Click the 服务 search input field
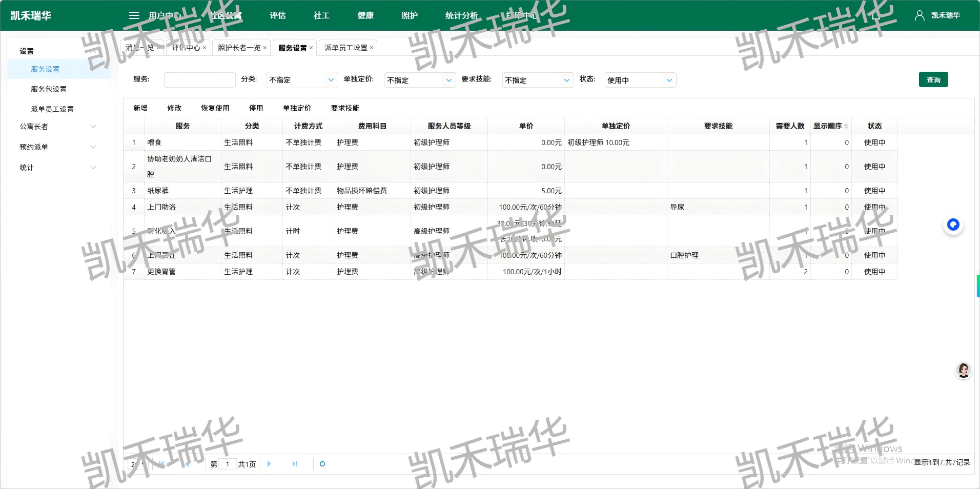The image size is (980, 489). pos(199,80)
